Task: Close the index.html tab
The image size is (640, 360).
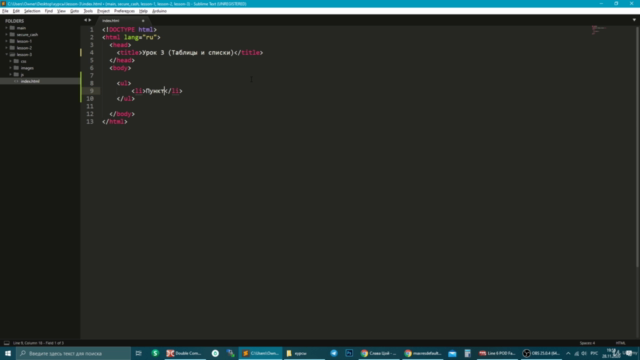Action: pyautogui.click(x=143, y=20)
